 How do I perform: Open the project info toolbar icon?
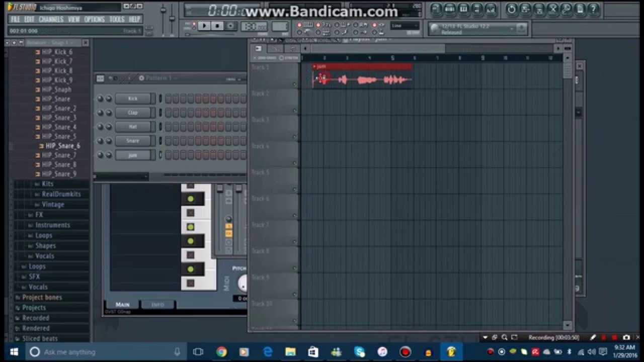[580, 9]
